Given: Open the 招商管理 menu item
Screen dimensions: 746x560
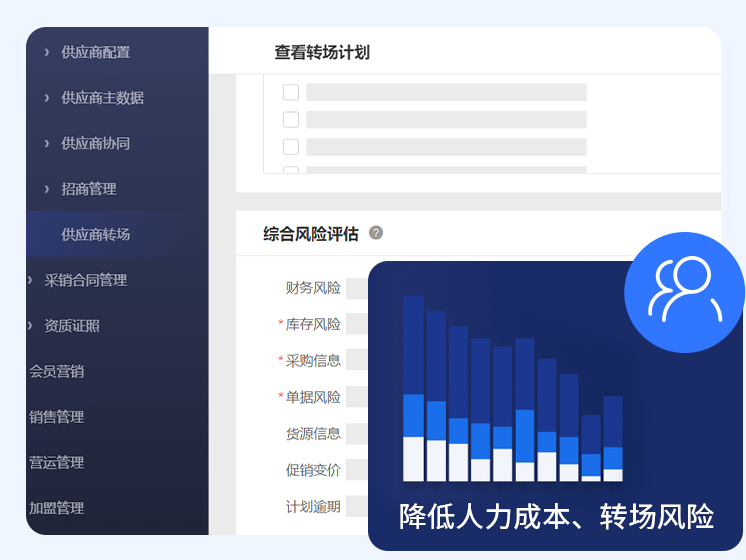Looking at the screenshot, I should 88,189.
